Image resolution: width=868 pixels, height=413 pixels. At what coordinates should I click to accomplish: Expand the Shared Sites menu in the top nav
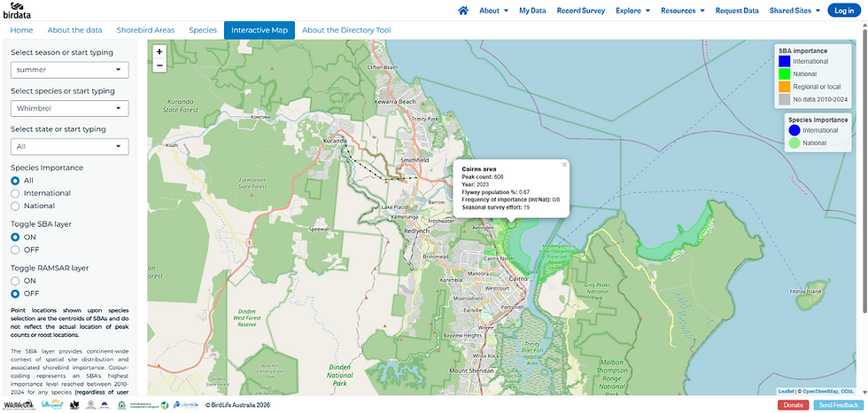click(x=794, y=11)
